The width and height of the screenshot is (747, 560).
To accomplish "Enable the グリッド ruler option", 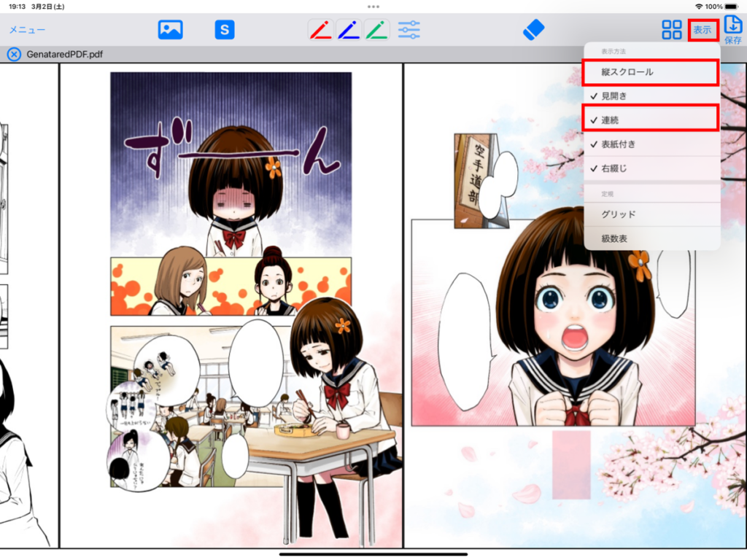I will coord(651,215).
